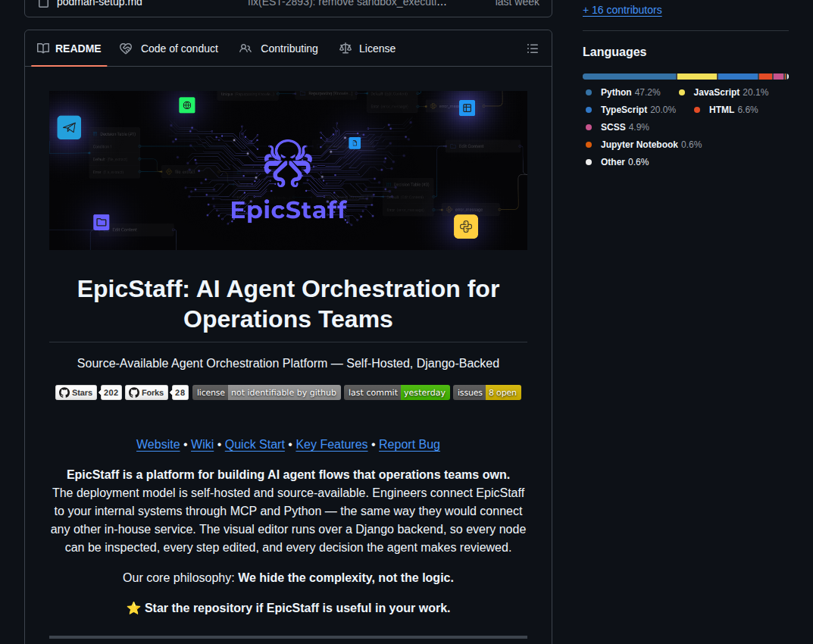Screen dimensions: 813x644
Task: Click the Source-Available Agent Orchestration subtitle
Action: 288,364
